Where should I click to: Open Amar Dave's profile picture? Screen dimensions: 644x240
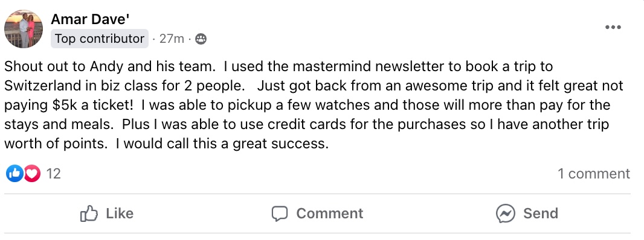[24, 29]
